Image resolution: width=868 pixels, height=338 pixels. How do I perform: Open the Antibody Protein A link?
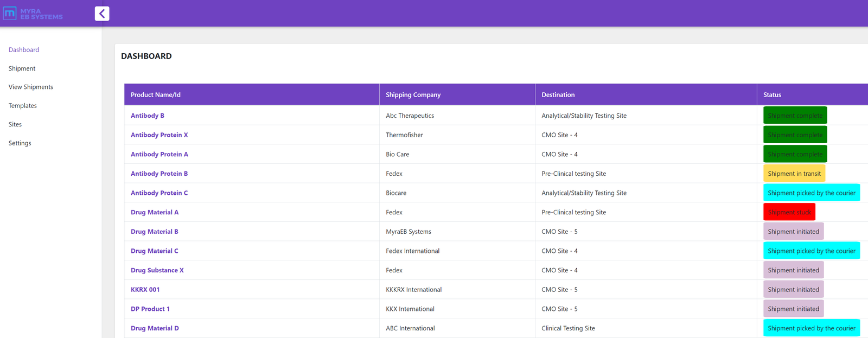(159, 154)
